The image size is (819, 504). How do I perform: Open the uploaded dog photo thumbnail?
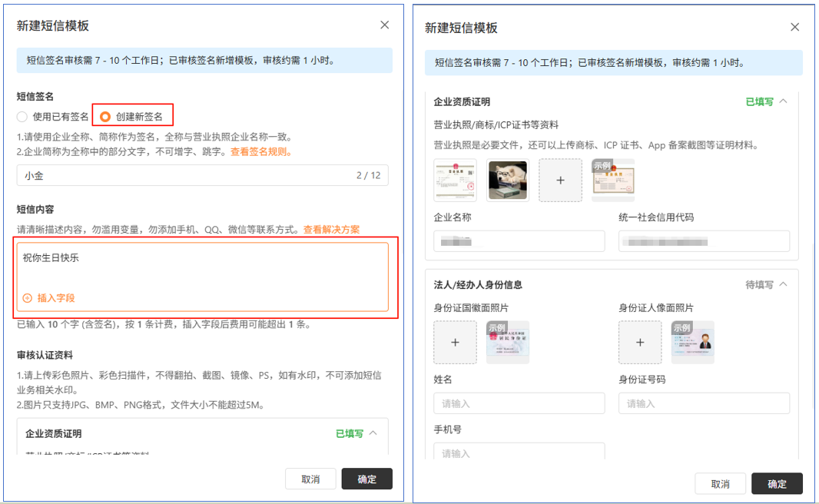[x=508, y=181]
